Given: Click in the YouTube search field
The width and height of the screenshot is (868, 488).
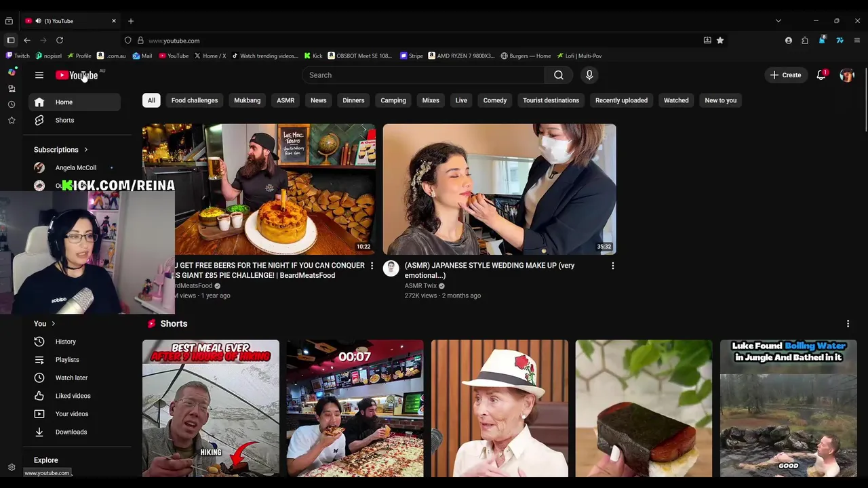Looking at the screenshot, I should coord(424,75).
